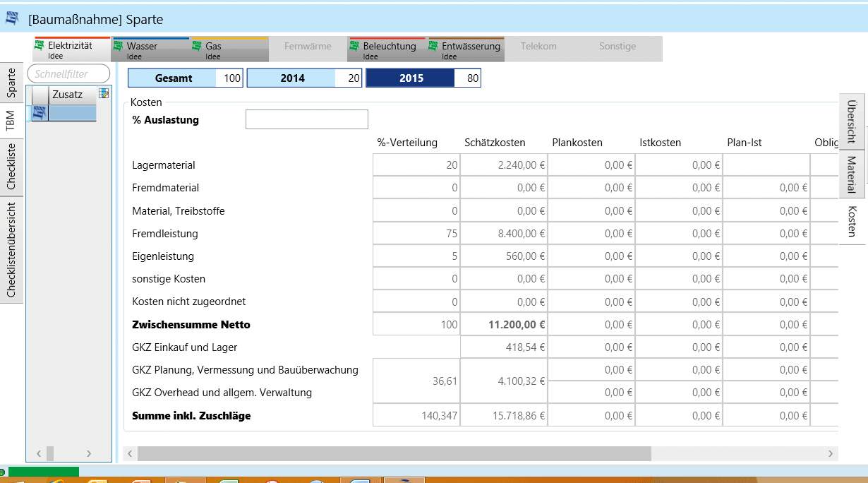This screenshot has height=483, width=868.
Task: Click the Schnellfilter search field
Action: (x=68, y=73)
